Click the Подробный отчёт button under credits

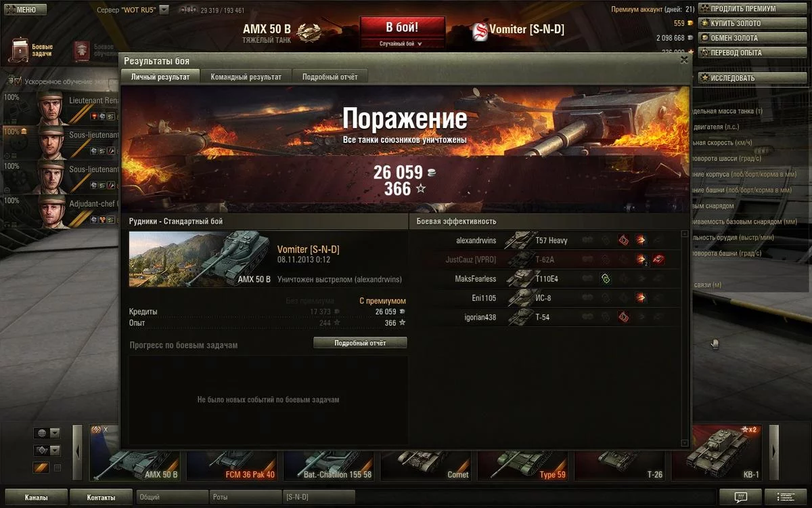(360, 343)
